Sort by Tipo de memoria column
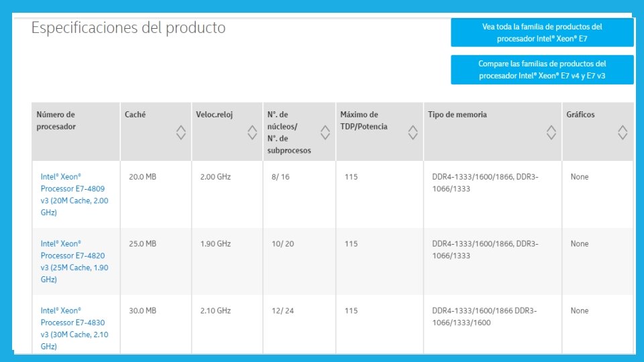This screenshot has width=644, height=362. [x=551, y=133]
